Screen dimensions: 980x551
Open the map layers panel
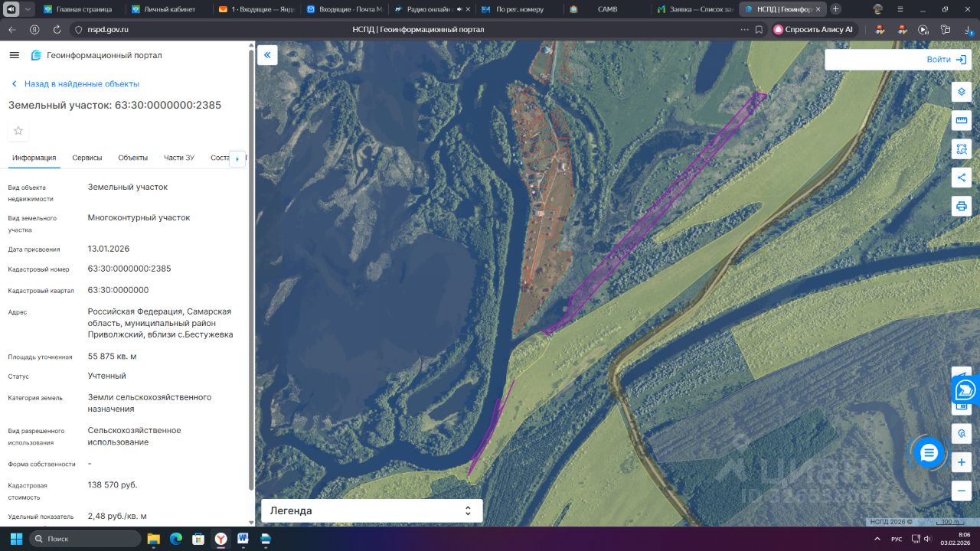962,92
